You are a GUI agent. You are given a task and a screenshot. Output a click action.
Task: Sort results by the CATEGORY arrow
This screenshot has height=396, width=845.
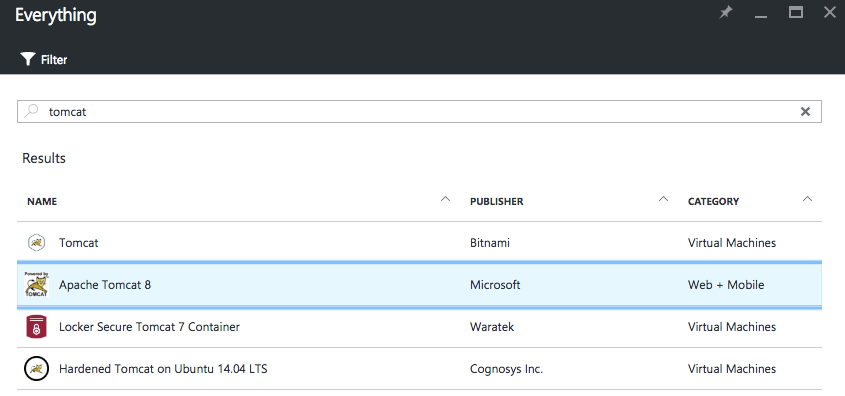pos(807,199)
